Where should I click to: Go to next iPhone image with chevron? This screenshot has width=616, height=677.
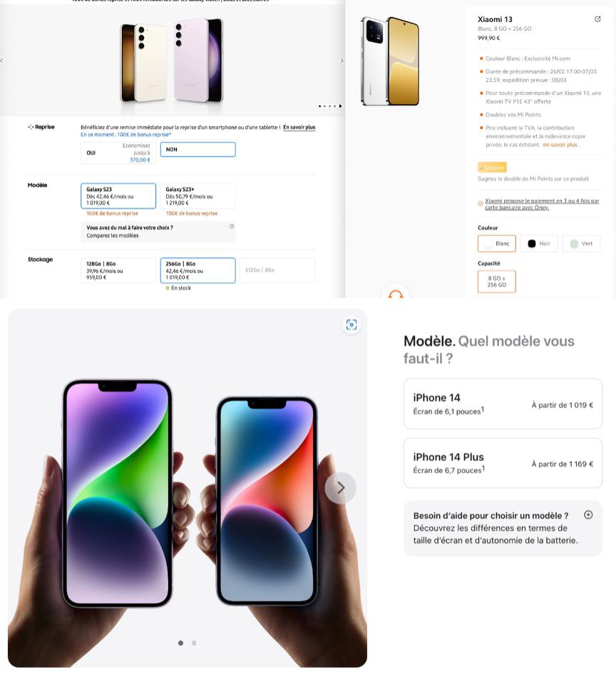tap(340, 488)
